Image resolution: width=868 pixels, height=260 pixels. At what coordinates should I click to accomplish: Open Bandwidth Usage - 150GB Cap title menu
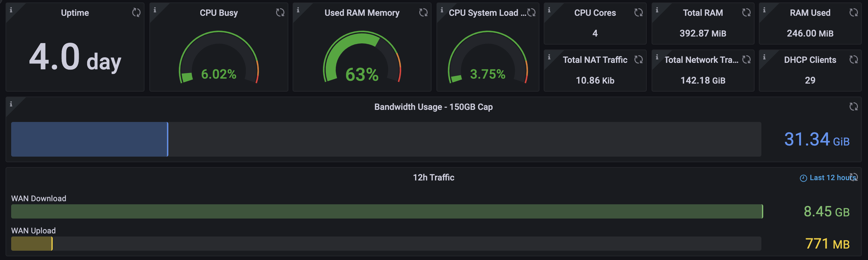click(x=433, y=107)
